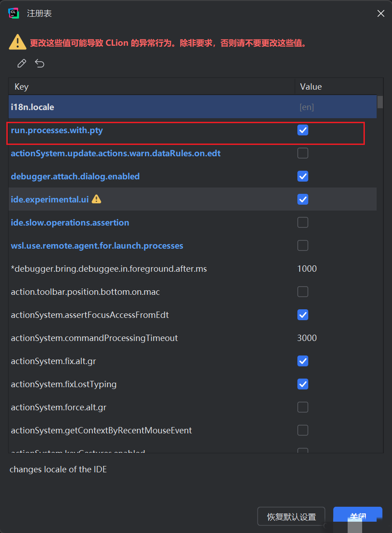This screenshot has width=392, height=533.
Task: Click the 注册表 window title
Action: tap(39, 13)
